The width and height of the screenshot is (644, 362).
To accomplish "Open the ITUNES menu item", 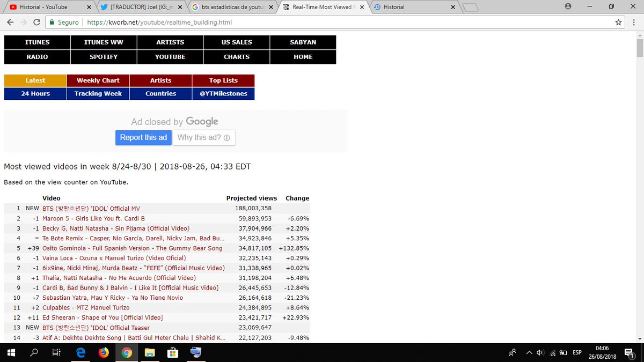I will point(37,42).
